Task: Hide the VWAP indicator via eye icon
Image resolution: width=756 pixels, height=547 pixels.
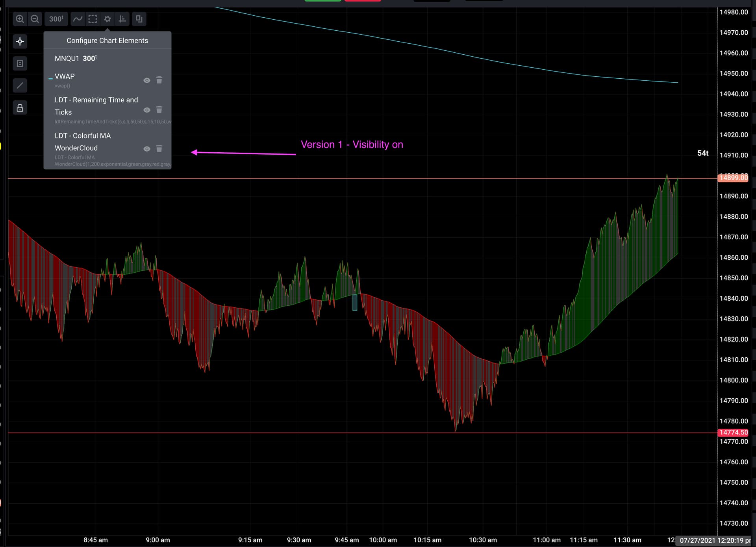Action: click(x=147, y=80)
